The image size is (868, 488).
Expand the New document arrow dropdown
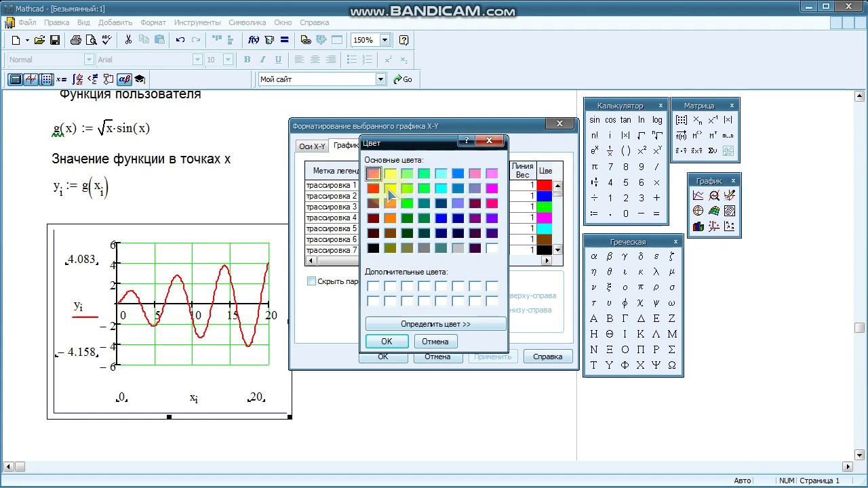(x=26, y=40)
